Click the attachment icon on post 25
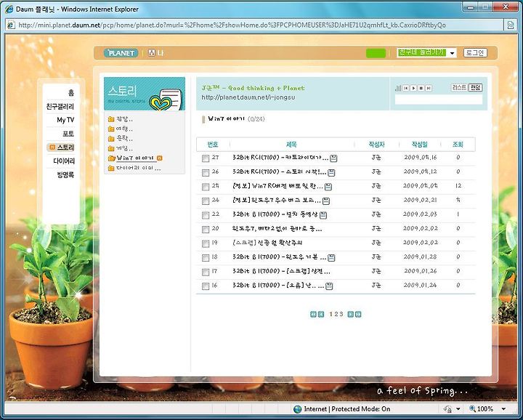Screen dimensions: 523x420 [x=328, y=187]
